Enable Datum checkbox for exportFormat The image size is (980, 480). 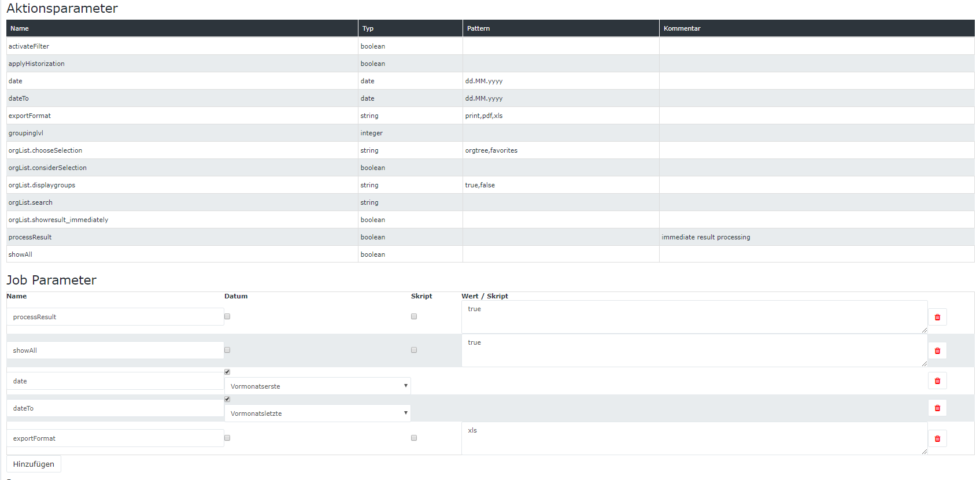[x=227, y=438]
